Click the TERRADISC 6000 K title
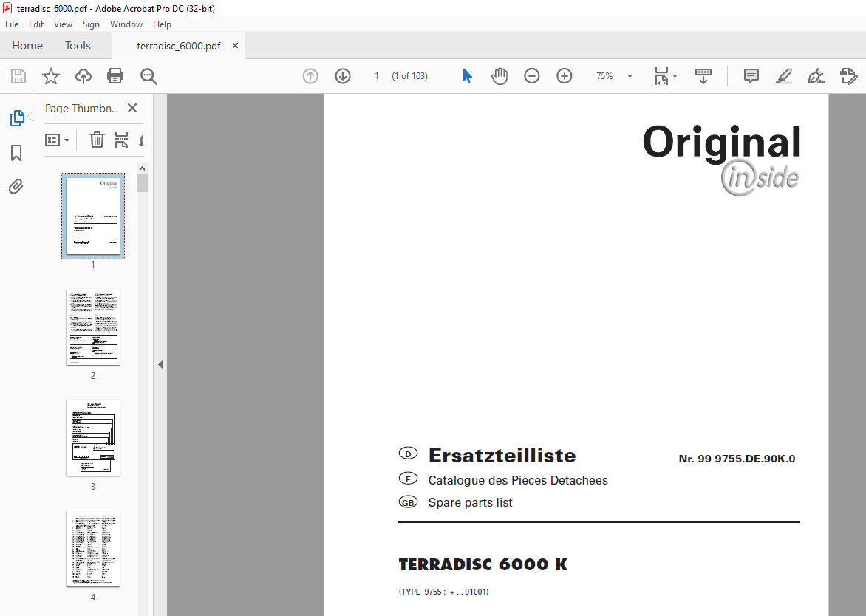This screenshot has height=616, width=866. [483, 564]
